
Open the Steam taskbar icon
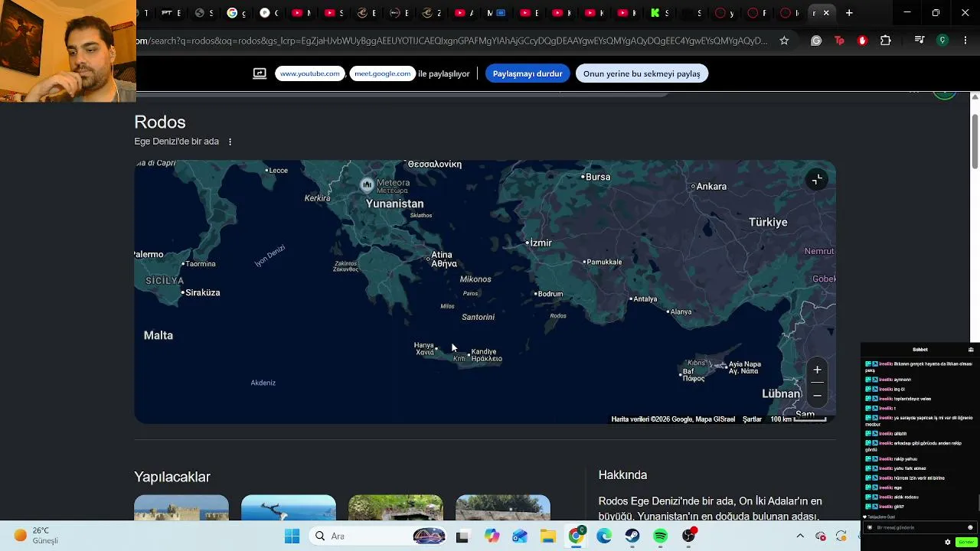[x=632, y=536]
